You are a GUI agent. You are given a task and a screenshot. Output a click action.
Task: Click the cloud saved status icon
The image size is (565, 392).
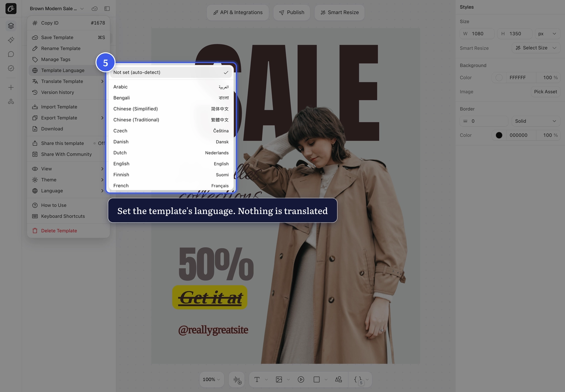pyautogui.click(x=95, y=8)
